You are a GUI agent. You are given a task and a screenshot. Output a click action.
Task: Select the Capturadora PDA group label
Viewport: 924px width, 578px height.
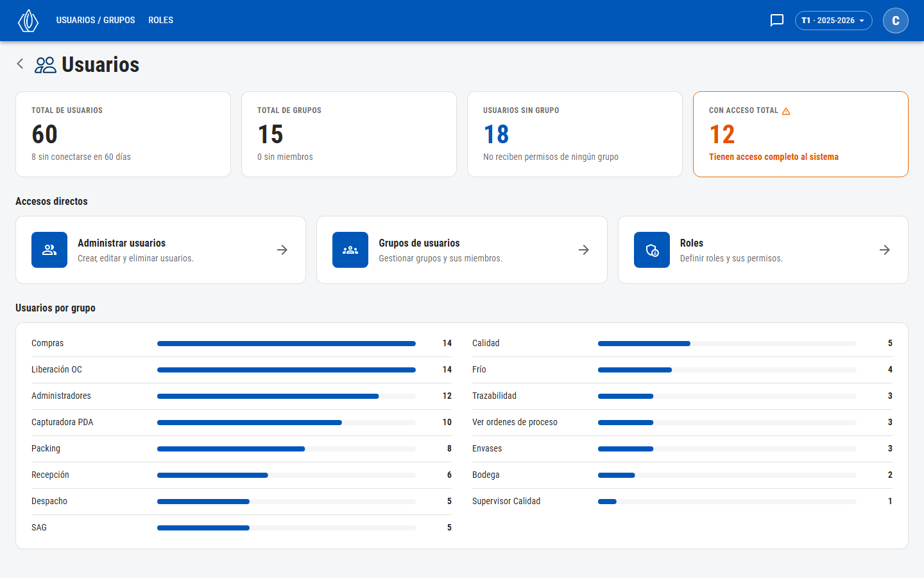tap(62, 422)
